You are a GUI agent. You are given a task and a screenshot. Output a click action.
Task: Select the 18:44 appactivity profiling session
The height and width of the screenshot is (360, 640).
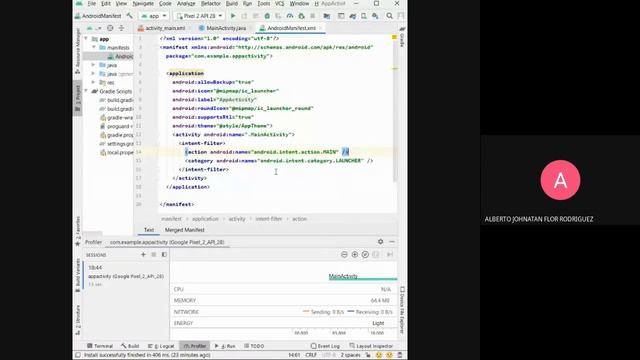125,276
